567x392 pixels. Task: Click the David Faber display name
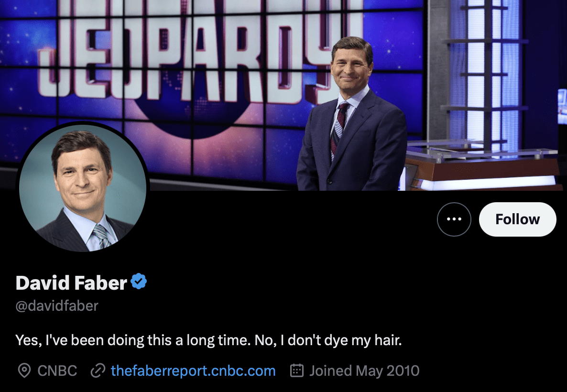pos(71,283)
